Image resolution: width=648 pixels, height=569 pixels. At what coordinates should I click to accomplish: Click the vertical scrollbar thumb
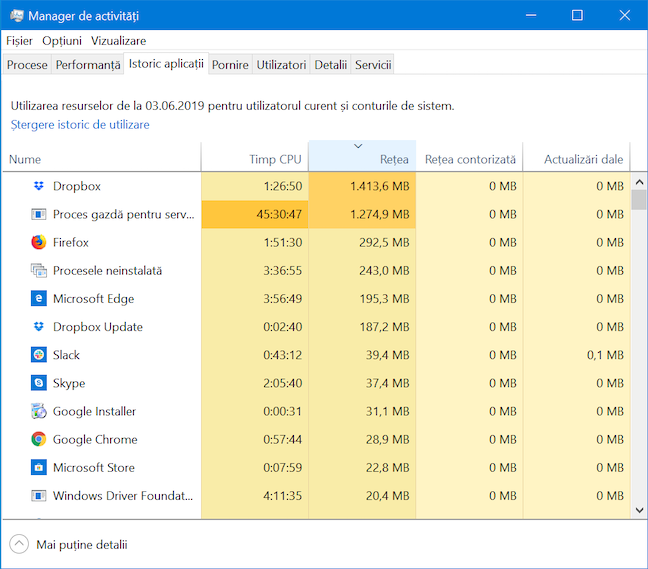(x=639, y=200)
